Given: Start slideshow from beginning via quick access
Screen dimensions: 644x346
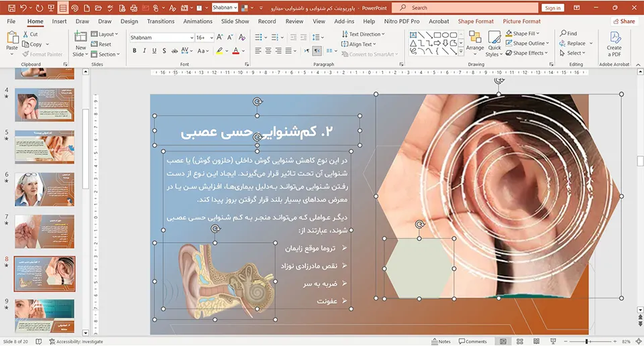Looking at the screenshot, I should coord(51,8).
